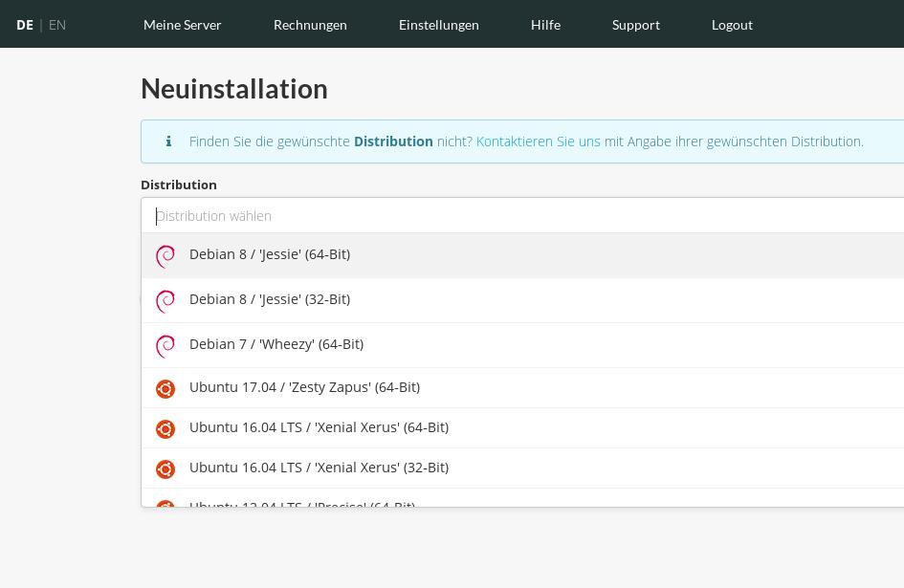Follow the 'Kontaktieren Sie uns' link
Viewport: 904px width, 588px height.
[538, 142]
